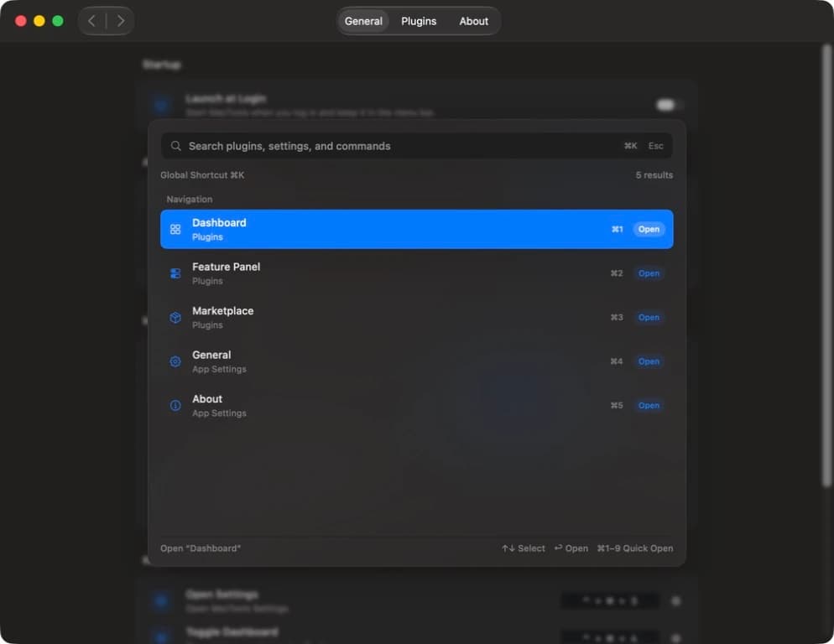Click the General gear icon
834x644 pixels.
click(175, 361)
